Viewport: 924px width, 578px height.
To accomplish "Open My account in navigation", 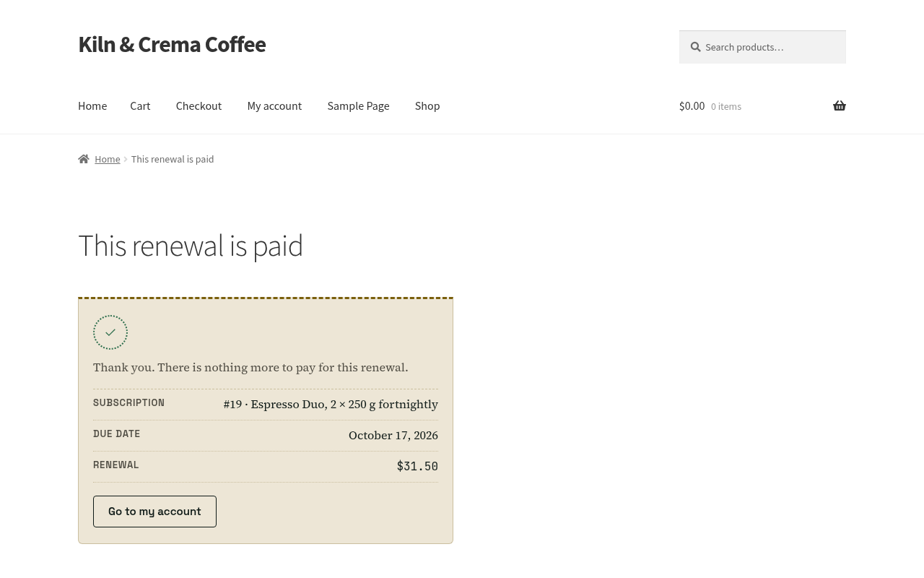I will pyautogui.click(x=274, y=105).
